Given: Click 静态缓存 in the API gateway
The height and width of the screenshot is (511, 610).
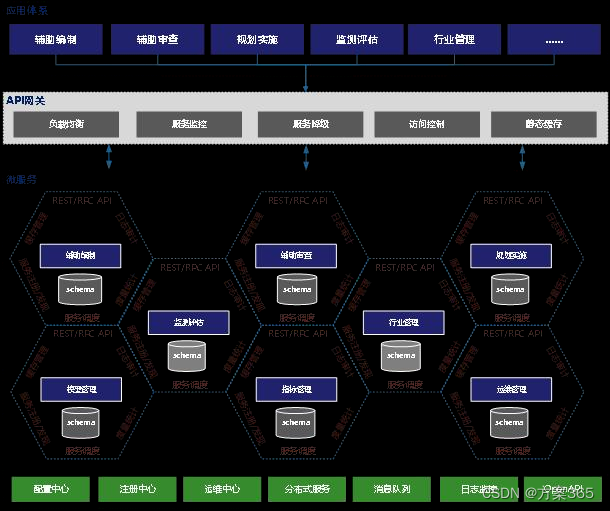Looking at the screenshot, I should point(543,124).
